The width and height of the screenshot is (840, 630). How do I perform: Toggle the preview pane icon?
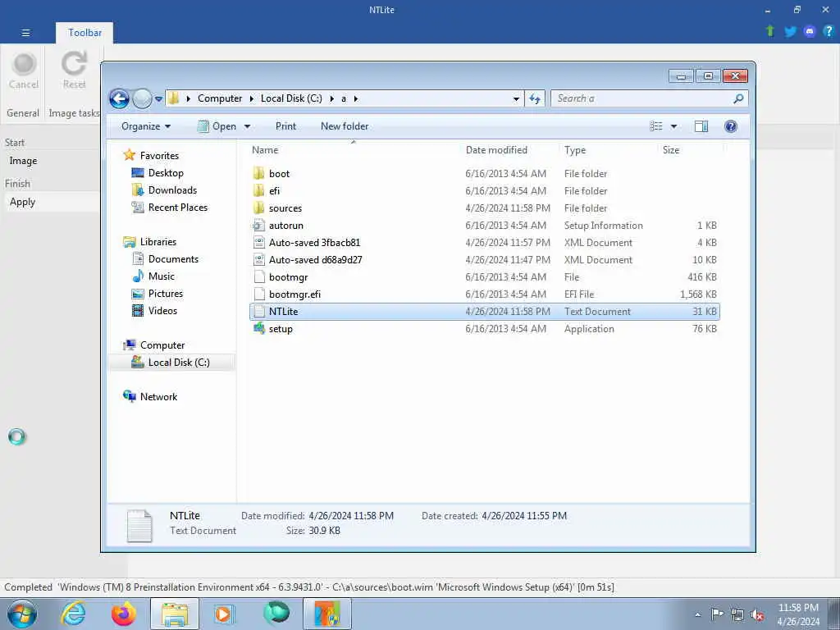(701, 126)
